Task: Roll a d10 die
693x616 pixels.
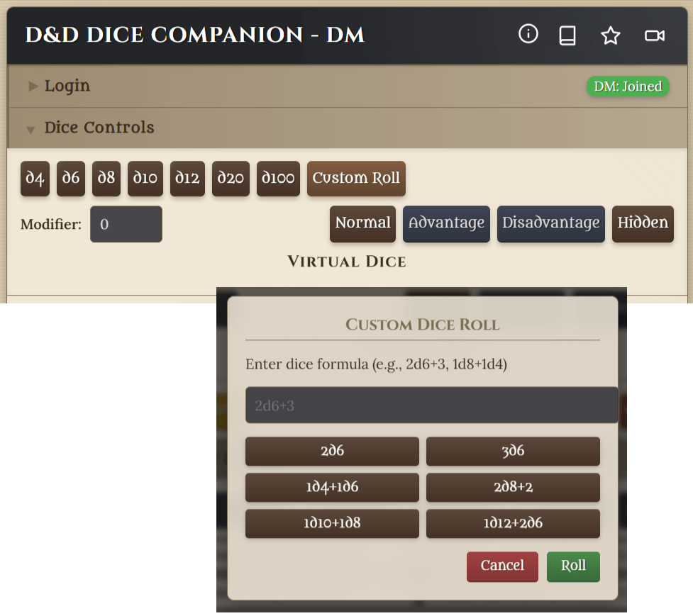Action: point(145,178)
